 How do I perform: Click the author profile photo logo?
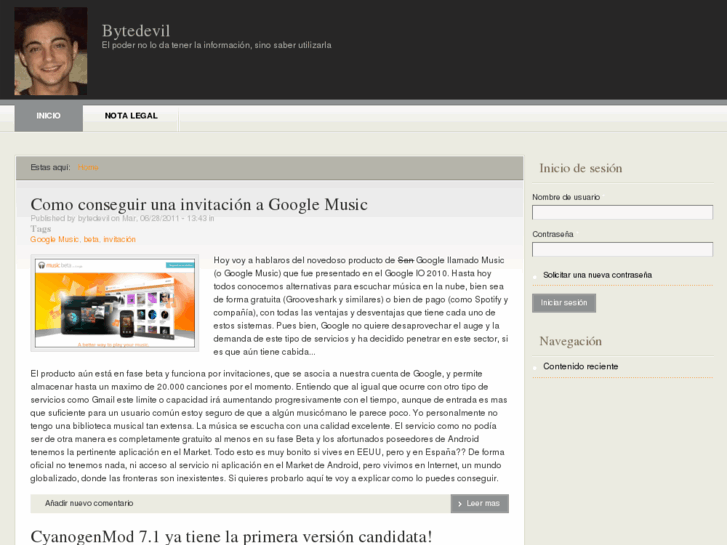click(51, 51)
